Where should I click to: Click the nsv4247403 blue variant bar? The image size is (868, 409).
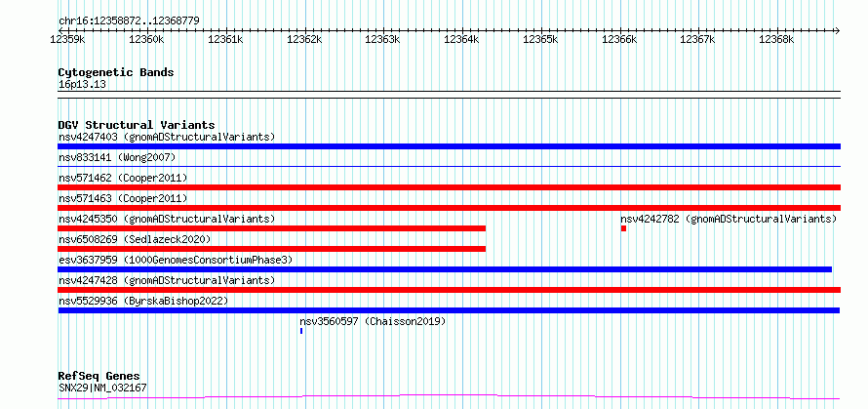point(449,146)
